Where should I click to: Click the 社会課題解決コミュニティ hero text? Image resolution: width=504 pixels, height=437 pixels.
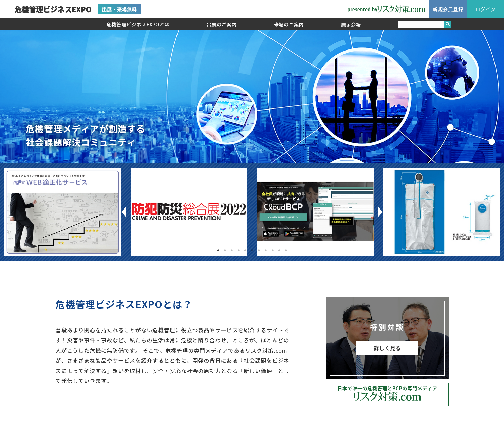(x=81, y=143)
